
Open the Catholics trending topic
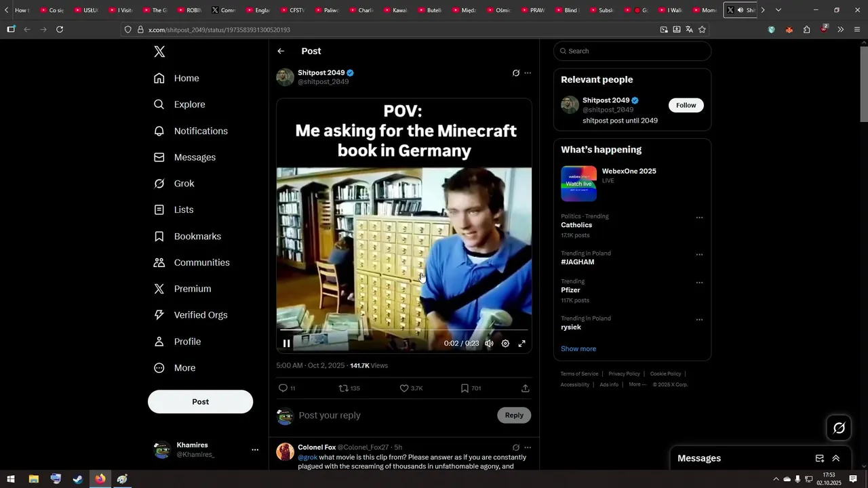click(x=576, y=225)
